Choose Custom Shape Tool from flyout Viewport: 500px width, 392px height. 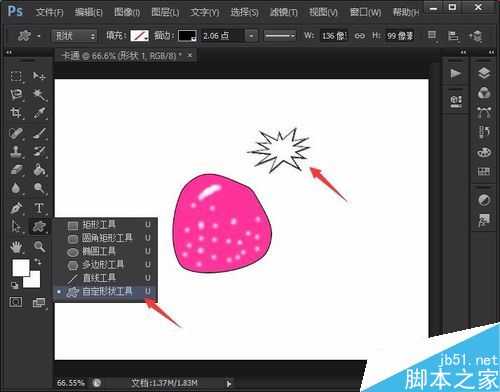click(x=105, y=292)
